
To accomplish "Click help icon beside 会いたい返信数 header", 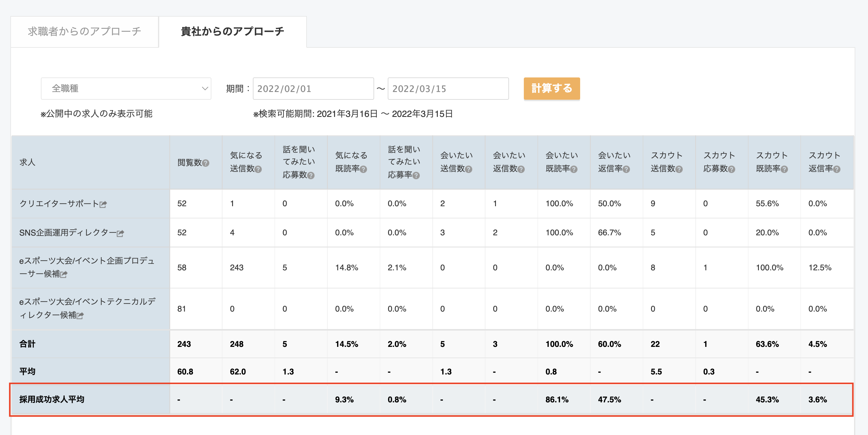I will click(521, 169).
